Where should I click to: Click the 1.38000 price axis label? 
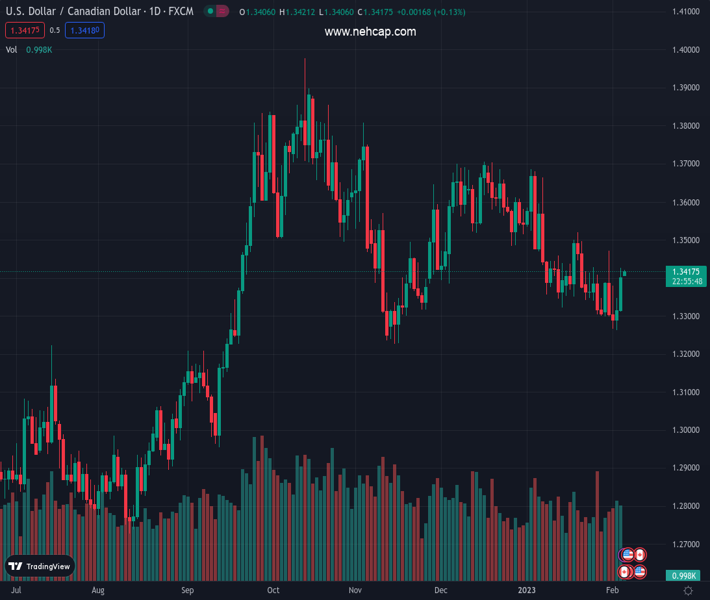point(686,126)
